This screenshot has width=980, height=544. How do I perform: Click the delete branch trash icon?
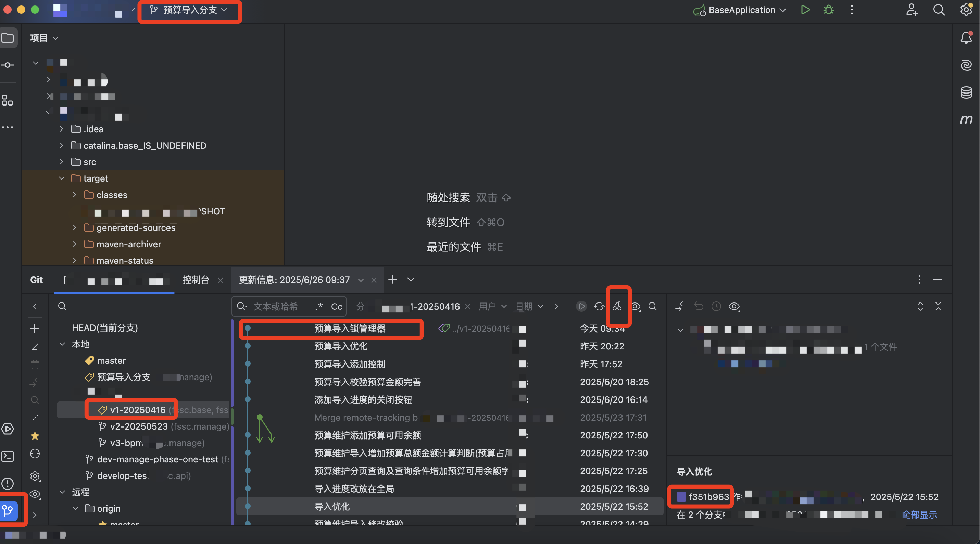click(x=35, y=364)
